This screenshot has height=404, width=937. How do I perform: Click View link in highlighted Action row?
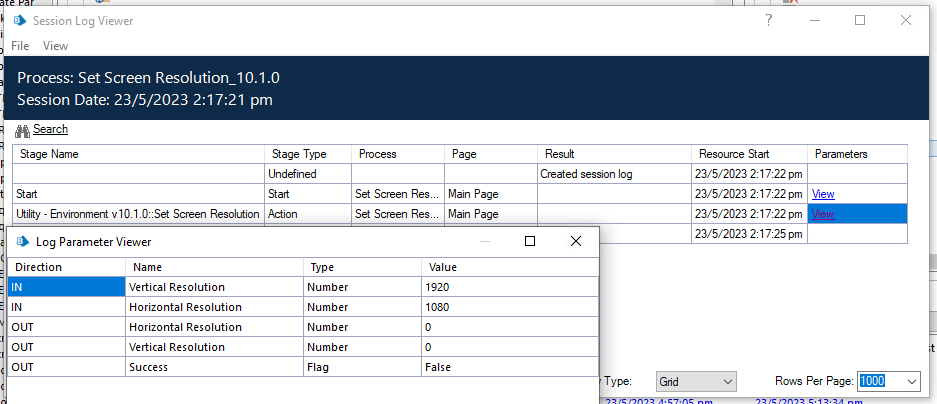tap(822, 214)
